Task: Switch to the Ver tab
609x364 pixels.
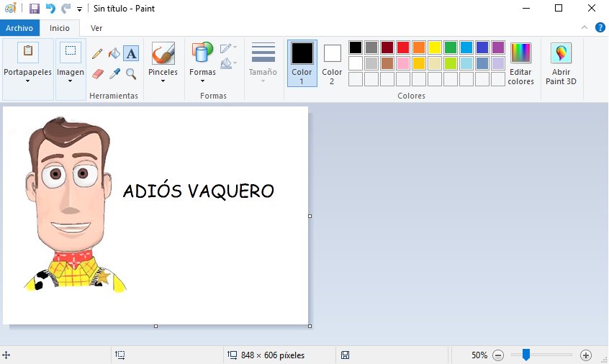Action: [x=96, y=28]
